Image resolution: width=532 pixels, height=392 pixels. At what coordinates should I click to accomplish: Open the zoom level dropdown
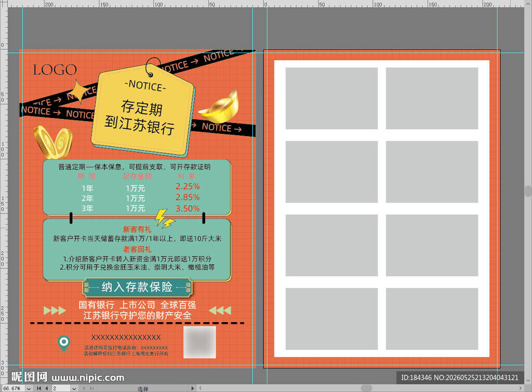(29, 388)
